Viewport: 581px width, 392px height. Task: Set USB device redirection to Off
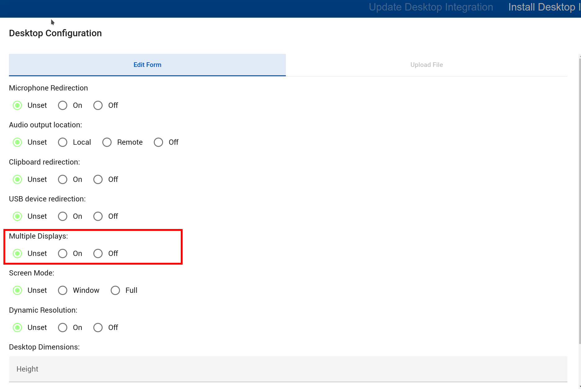tap(98, 216)
